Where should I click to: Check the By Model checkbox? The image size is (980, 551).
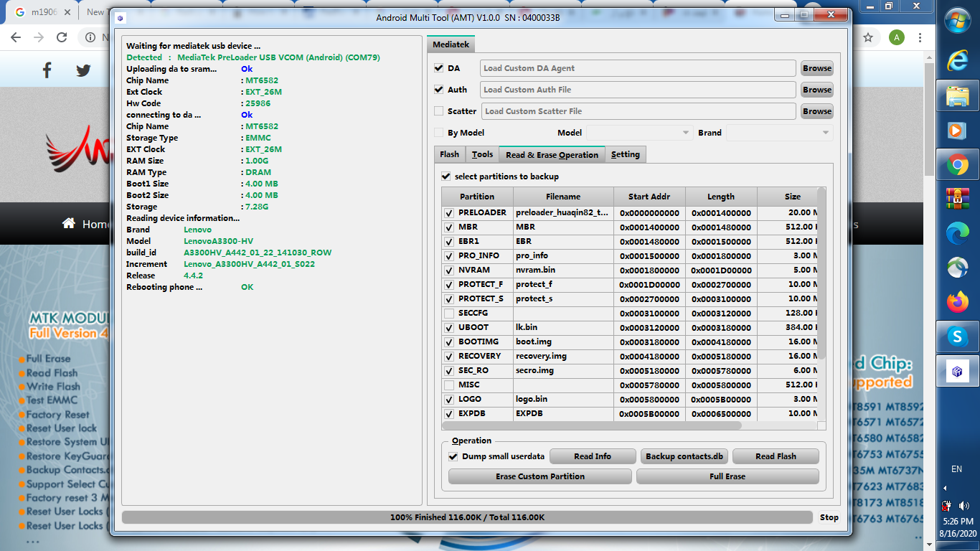(x=439, y=133)
